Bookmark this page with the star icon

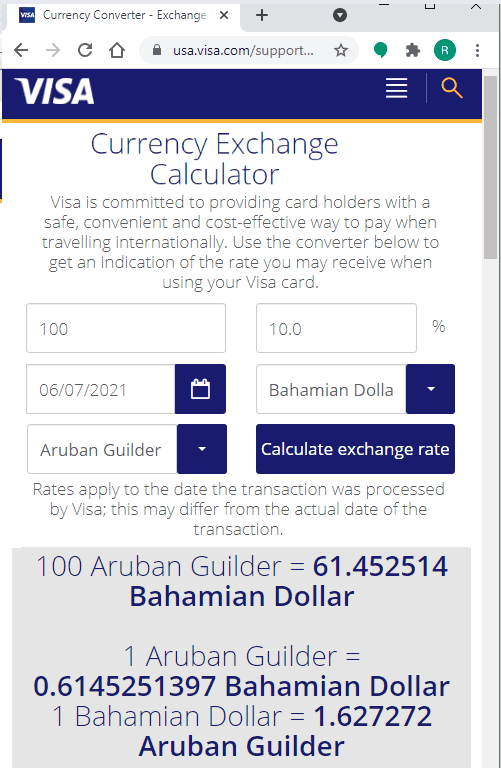(x=341, y=50)
